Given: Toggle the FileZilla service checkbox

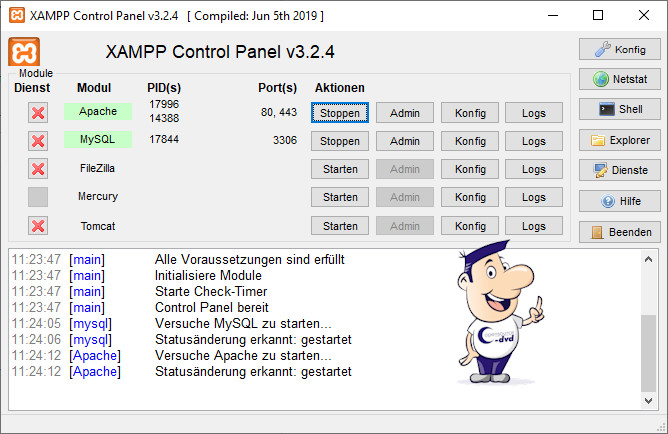Looking at the screenshot, I should click(38, 169).
